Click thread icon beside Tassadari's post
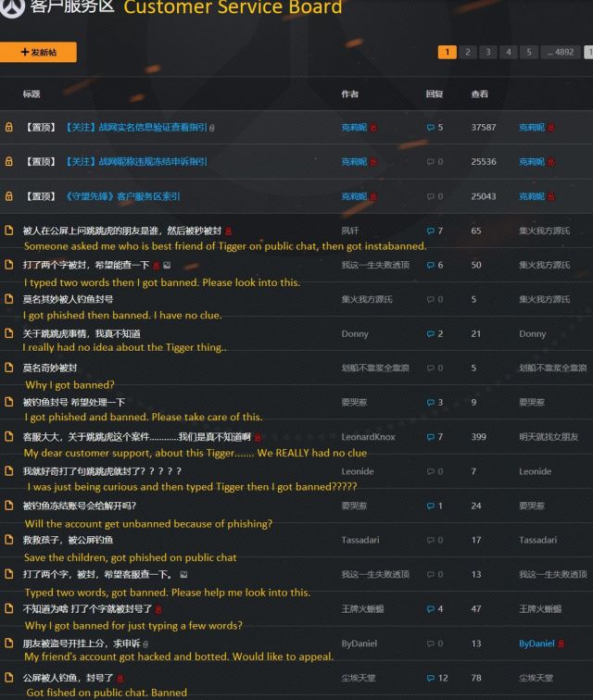593x700 pixels. click(8, 540)
